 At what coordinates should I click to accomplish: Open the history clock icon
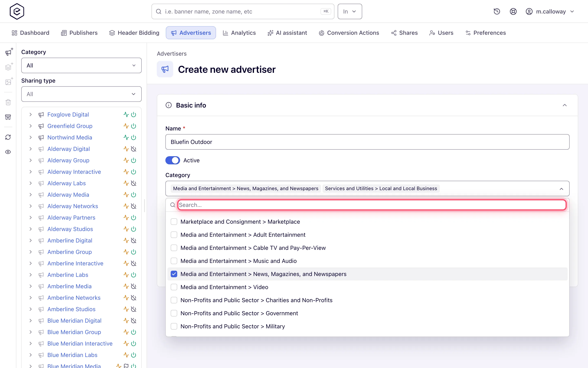click(x=497, y=11)
